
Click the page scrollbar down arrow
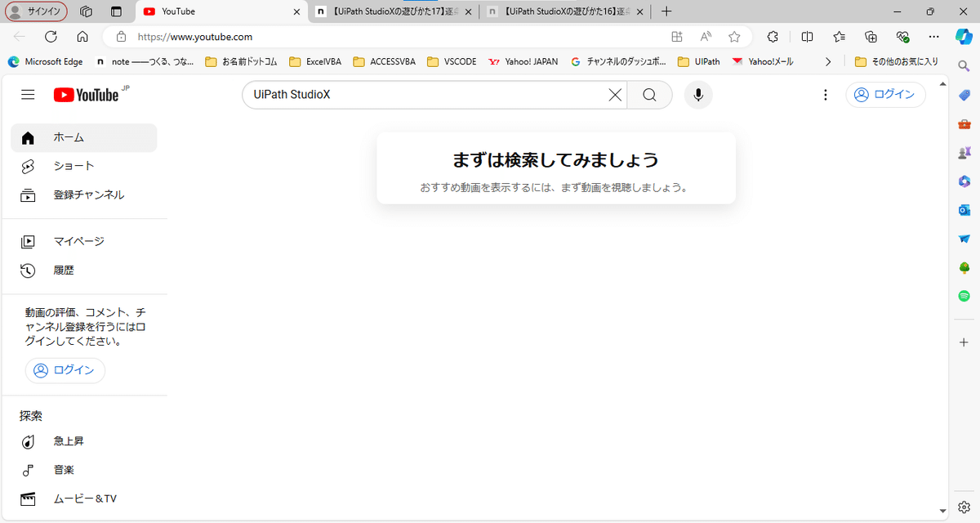pos(943,512)
